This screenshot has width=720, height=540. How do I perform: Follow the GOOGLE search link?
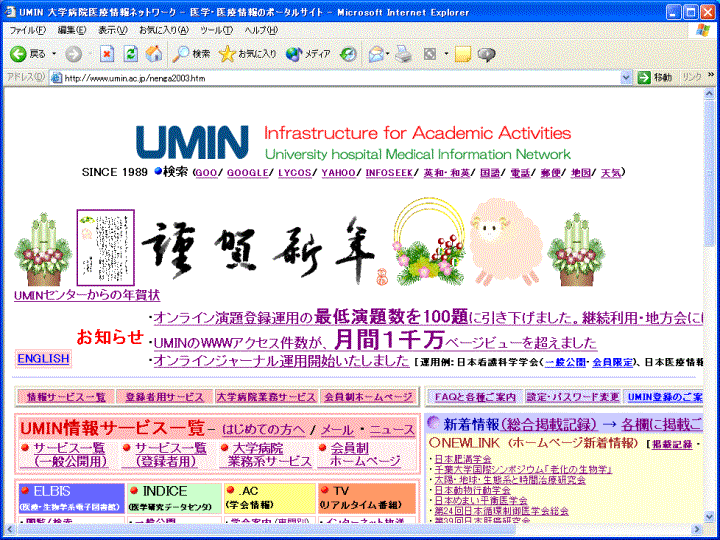tap(247, 173)
